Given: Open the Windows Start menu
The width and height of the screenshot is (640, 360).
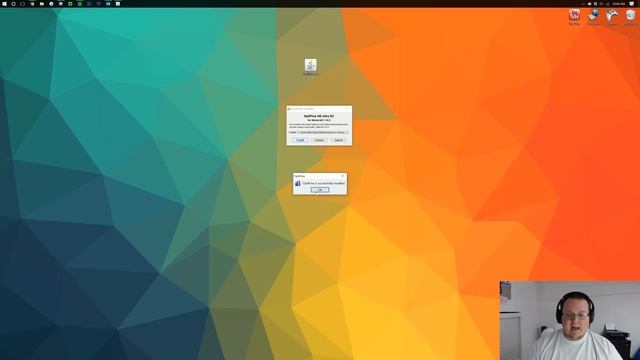Looking at the screenshot, I should click(4, 4).
